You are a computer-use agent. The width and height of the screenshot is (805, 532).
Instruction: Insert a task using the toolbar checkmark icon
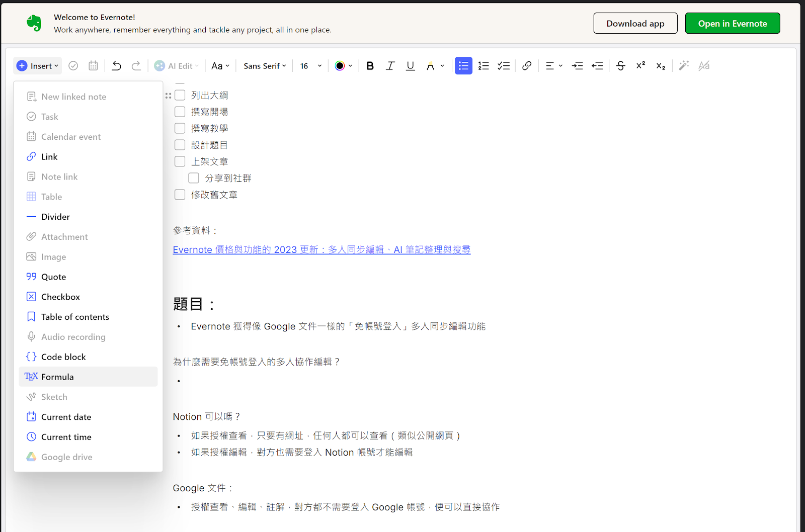click(x=73, y=66)
